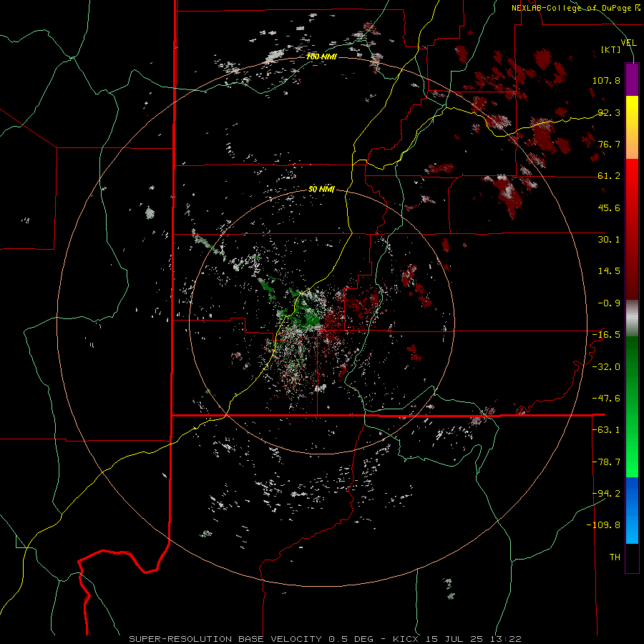
Task: Pick the gray segment of the color bar
Action: coord(632,318)
